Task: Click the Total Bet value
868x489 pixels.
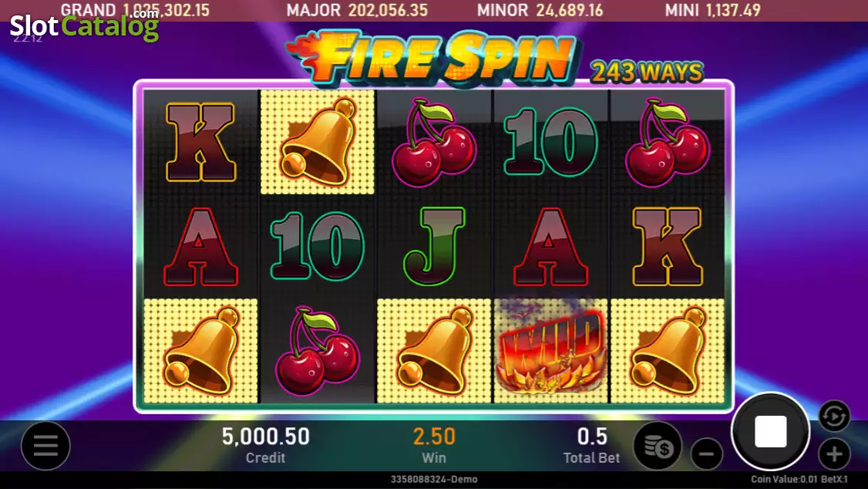Action: click(592, 437)
